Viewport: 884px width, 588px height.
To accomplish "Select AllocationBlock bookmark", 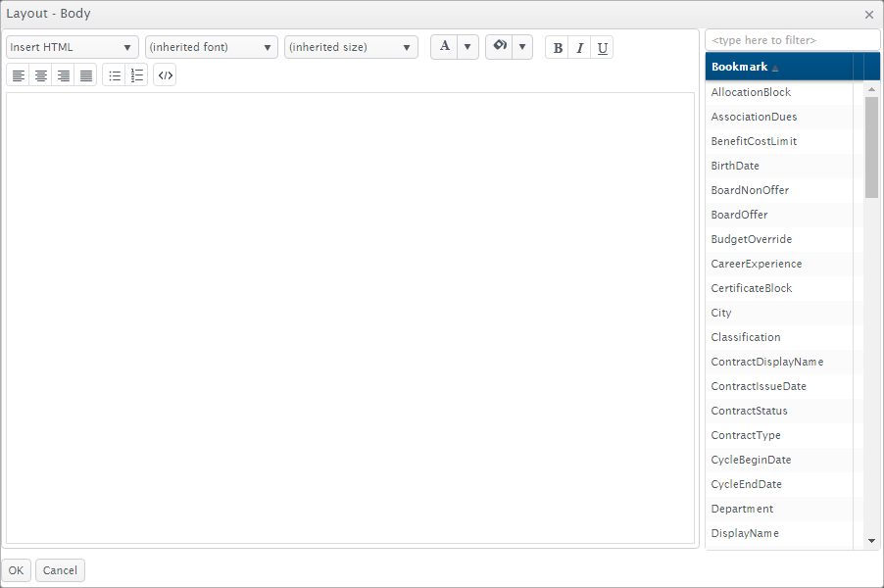I will point(778,92).
